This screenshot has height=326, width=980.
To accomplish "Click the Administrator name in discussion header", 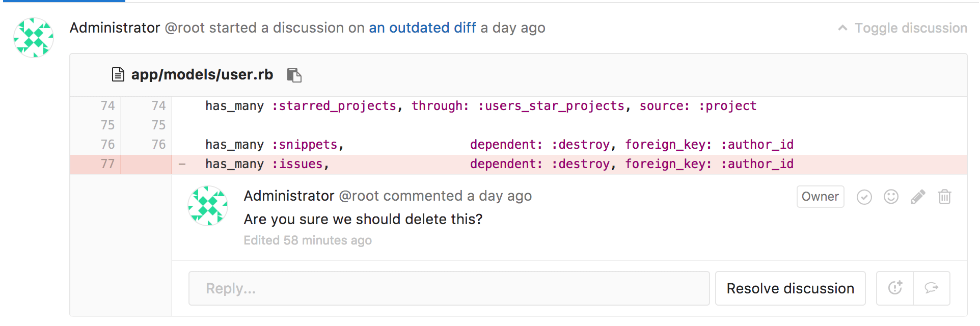I will click(x=115, y=28).
